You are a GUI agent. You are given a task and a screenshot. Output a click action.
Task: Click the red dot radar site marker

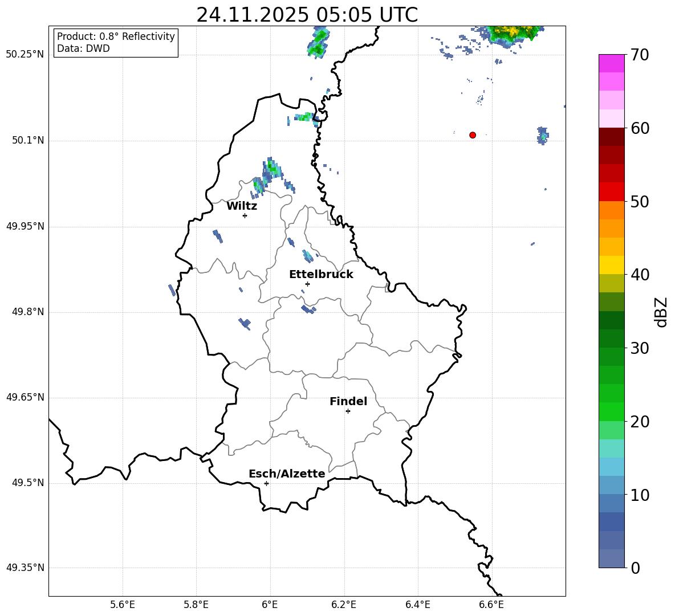coord(473,135)
